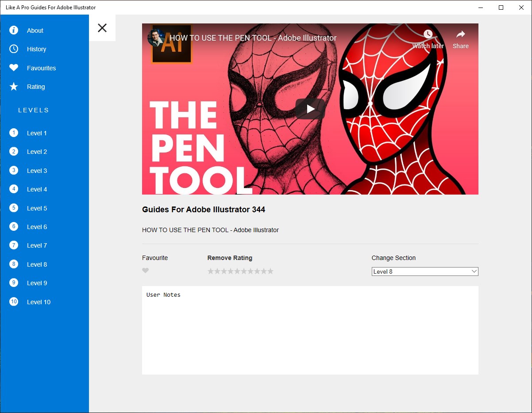
Task: Navigate to Level 8 in sidebar
Action: click(x=44, y=264)
